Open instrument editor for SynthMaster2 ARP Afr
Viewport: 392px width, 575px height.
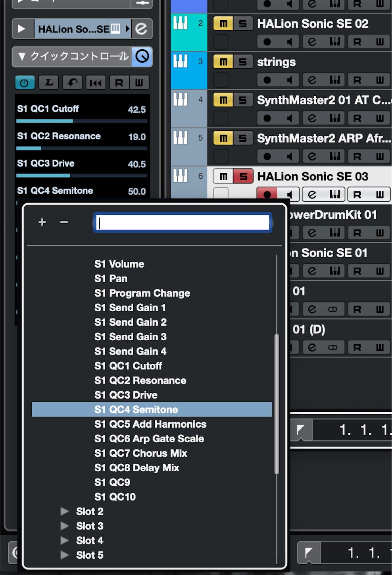[x=335, y=156]
